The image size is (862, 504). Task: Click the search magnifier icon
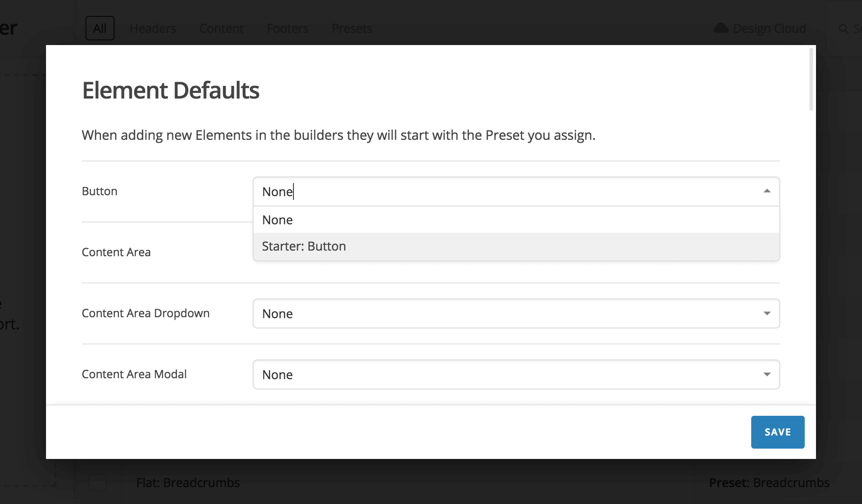[843, 29]
